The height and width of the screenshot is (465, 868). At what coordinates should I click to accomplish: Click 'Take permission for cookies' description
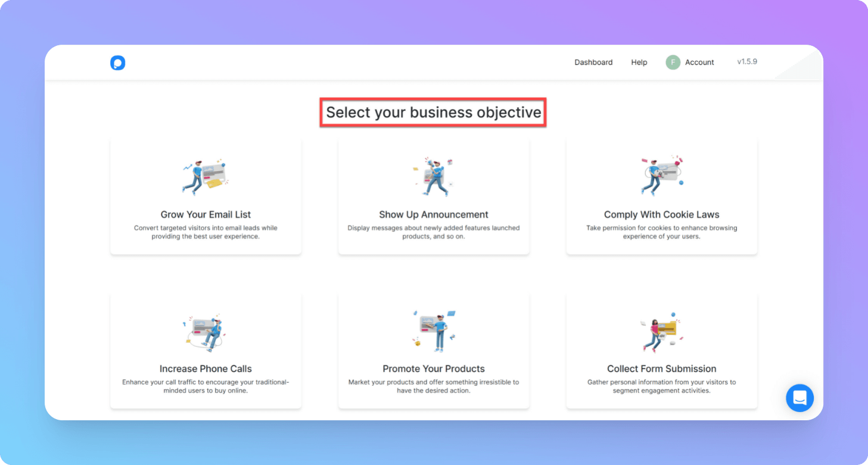662,232
